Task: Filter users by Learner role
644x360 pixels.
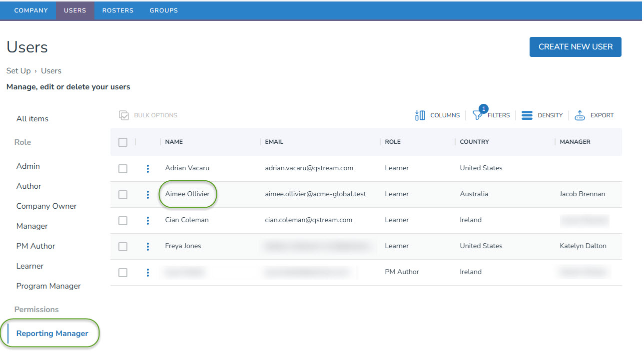Action: tap(30, 266)
